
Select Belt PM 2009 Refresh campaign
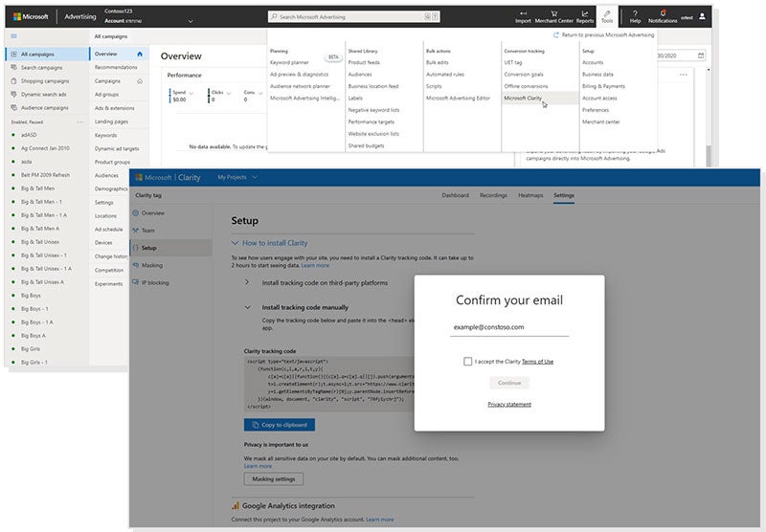click(45, 175)
